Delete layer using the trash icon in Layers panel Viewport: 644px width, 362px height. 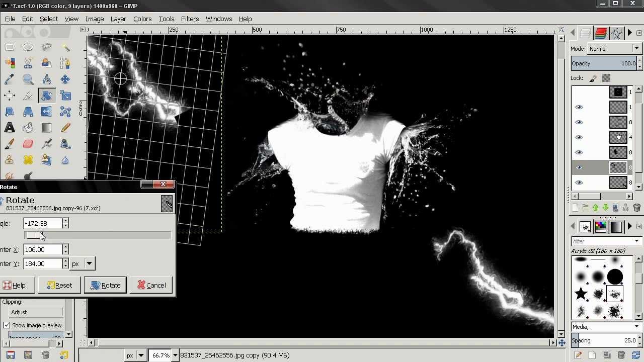636,208
